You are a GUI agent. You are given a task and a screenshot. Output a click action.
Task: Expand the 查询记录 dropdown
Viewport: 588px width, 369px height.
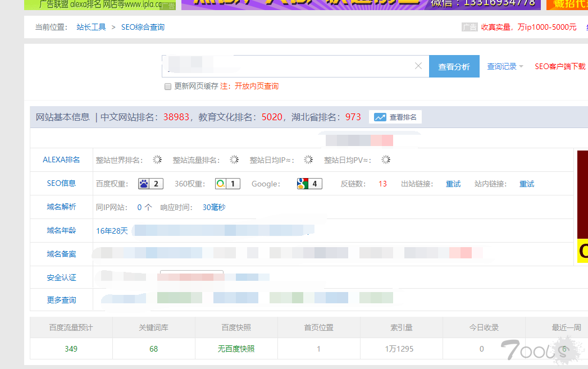pos(505,66)
